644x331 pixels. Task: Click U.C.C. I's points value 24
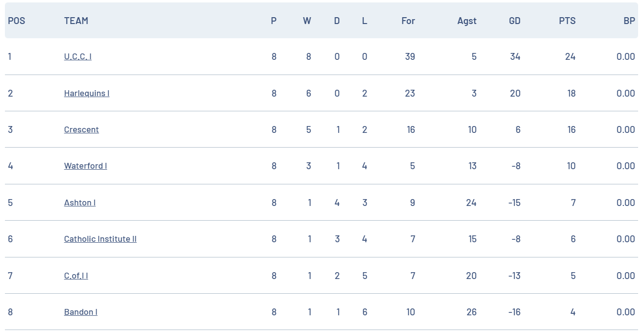pyautogui.click(x=570, y=56)
